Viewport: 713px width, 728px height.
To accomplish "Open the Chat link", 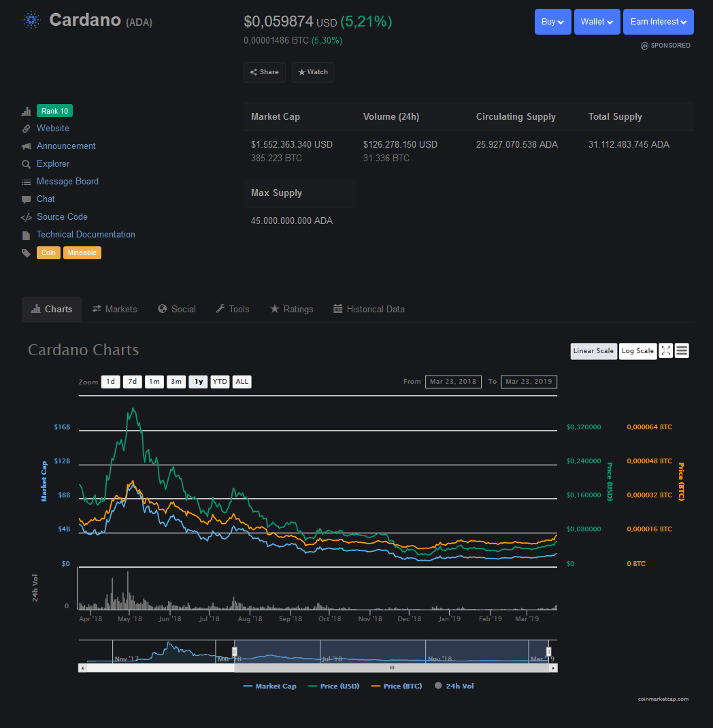I will [x=46, y=199].
